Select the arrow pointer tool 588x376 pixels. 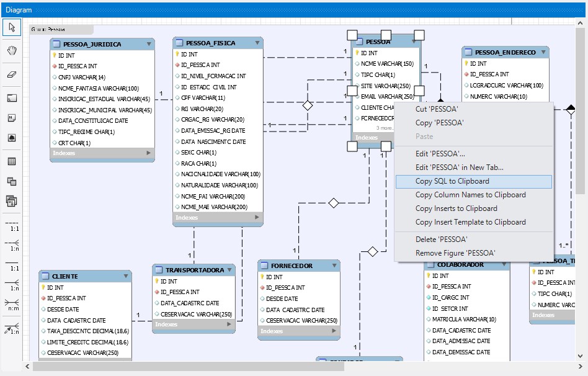[12, 27]
